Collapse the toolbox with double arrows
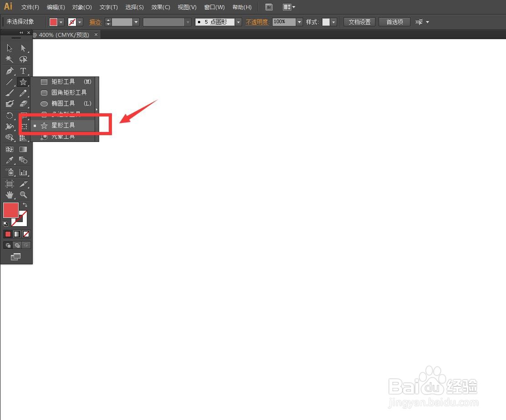 (x=21, y=33)
